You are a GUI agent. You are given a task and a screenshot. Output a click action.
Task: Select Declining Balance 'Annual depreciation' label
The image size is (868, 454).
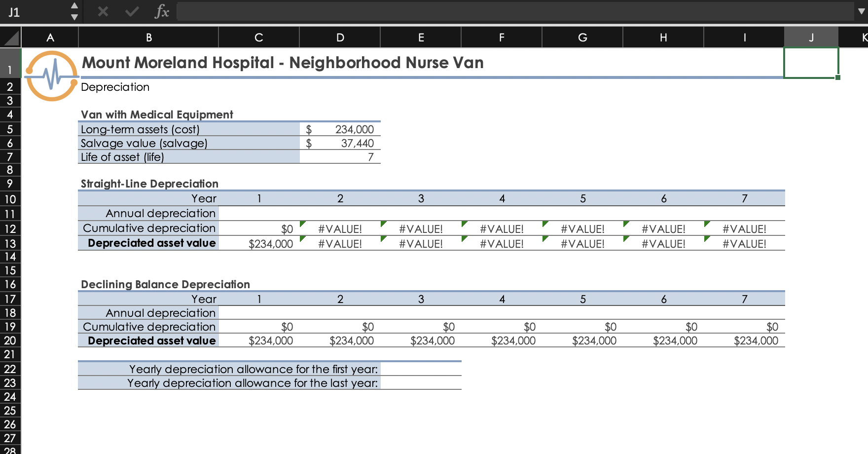click(x=160, y=313)
